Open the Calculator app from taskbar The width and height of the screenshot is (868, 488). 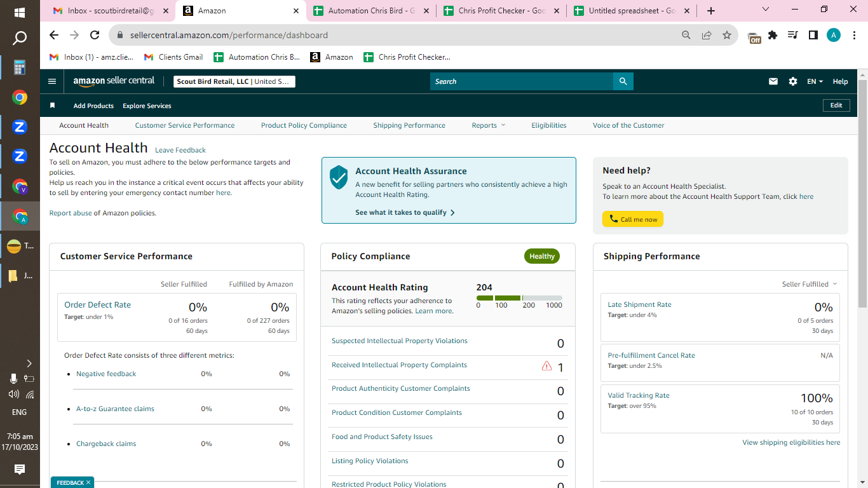coord(20,67)
